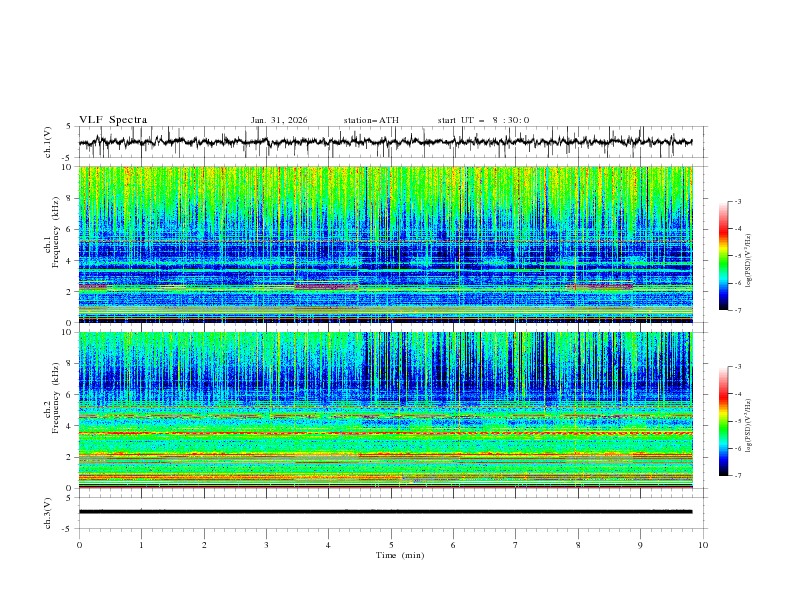This screenshot has width=792, height=612.
Task: Click the time axis tick label "6"
Action: [453, 545]
